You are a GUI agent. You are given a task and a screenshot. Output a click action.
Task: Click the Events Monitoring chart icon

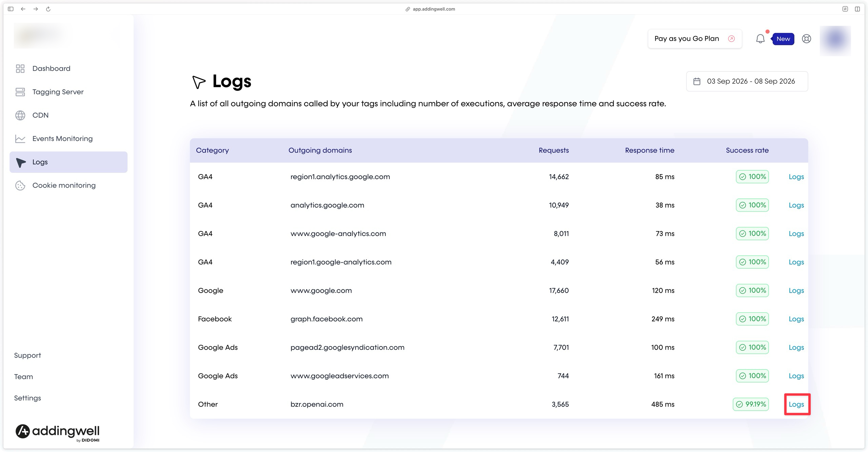pyautogui.click(x=20, y=139)
